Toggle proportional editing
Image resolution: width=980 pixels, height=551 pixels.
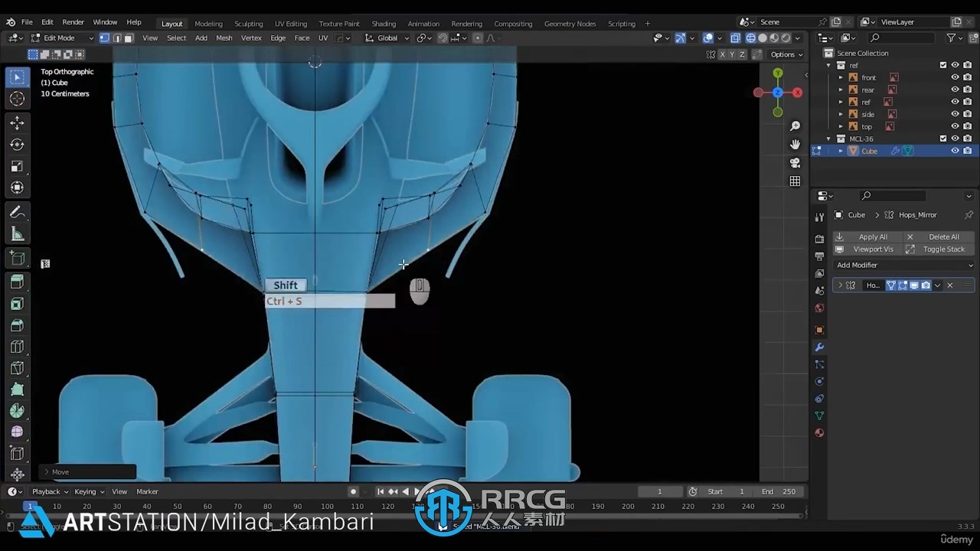[x=478, y=37]
